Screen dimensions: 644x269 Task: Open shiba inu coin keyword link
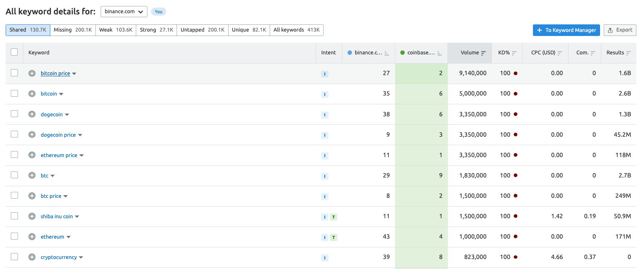point(57,217)
